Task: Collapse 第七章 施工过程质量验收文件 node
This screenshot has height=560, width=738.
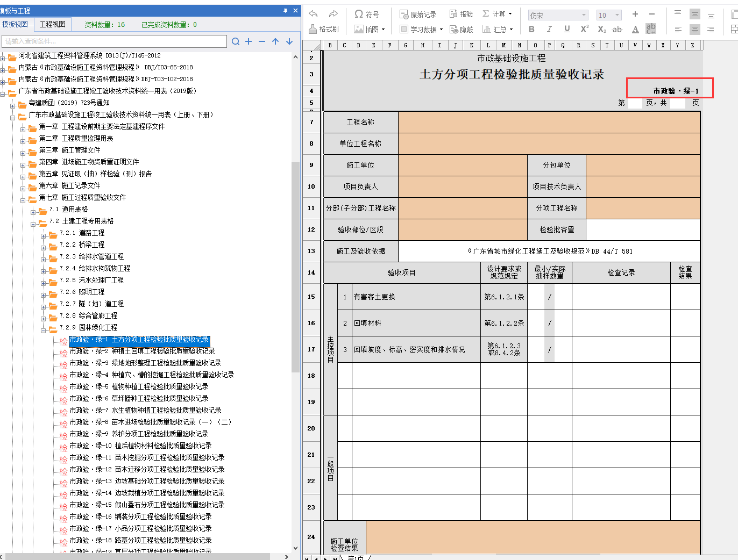Action: (23, 200)
